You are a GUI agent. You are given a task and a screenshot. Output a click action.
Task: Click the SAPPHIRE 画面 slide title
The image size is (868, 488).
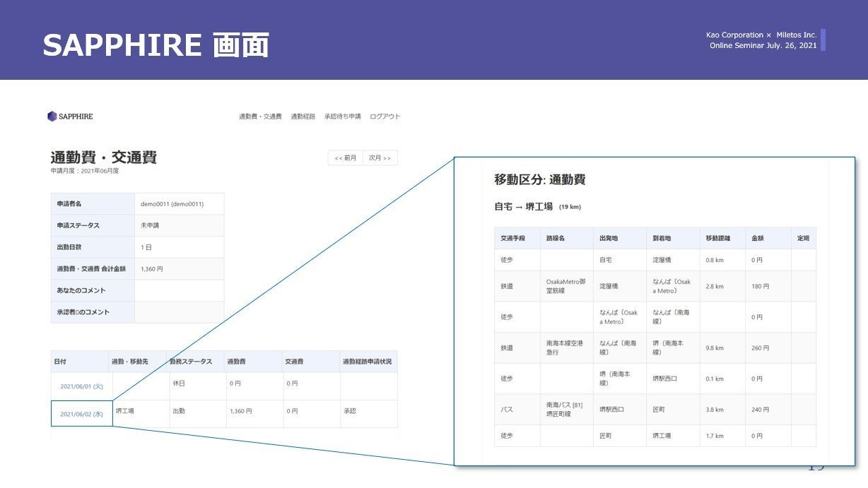[156, 45]
